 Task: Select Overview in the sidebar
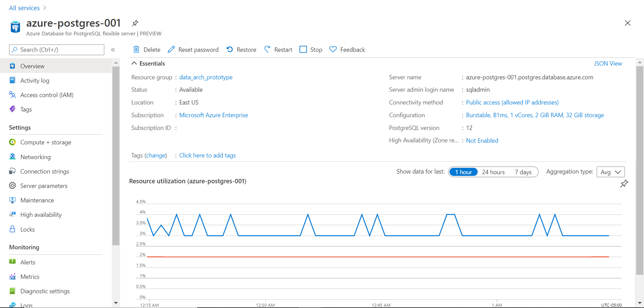(x=32, y=66)
